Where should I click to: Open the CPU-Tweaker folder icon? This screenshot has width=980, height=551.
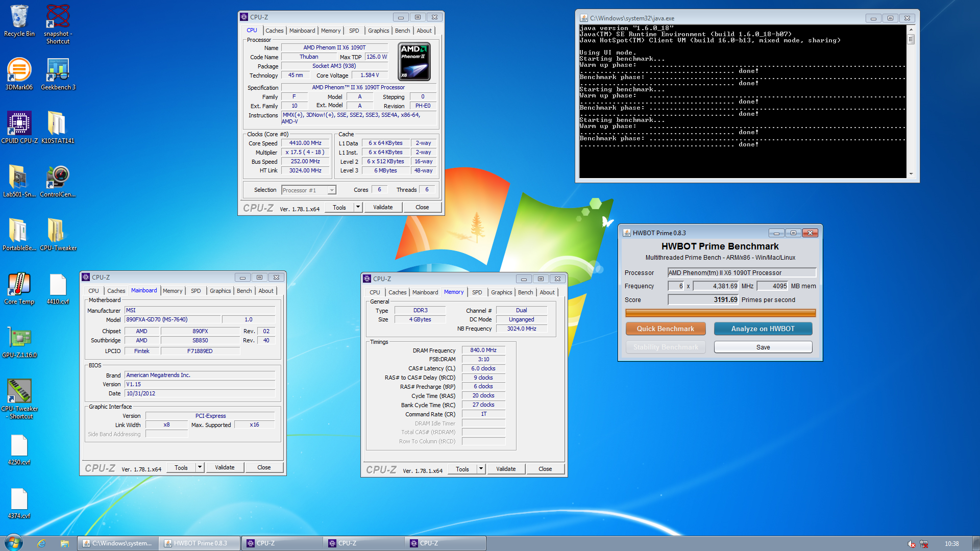[x=58, y=235]
